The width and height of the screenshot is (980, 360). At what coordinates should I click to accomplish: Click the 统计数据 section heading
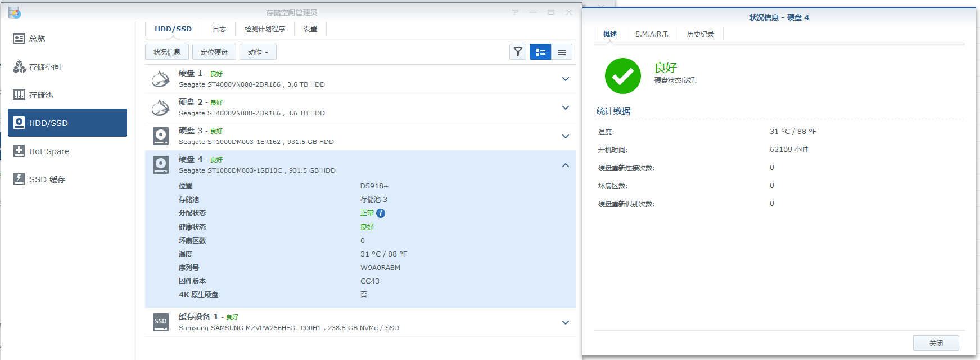[613, 111]
